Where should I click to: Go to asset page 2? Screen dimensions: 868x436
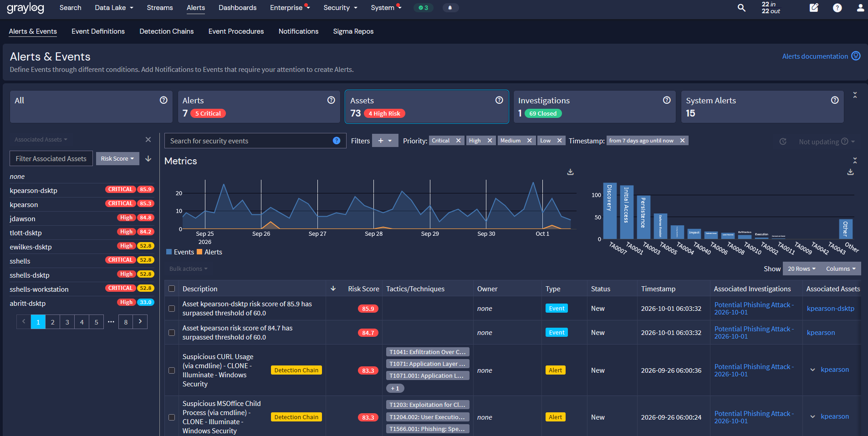coord(52,322)
